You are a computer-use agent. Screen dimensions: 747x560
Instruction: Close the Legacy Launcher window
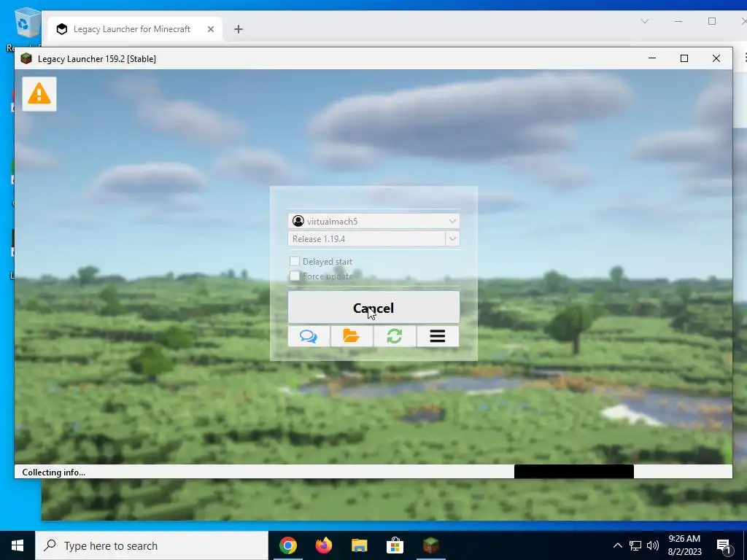point(716,58)
